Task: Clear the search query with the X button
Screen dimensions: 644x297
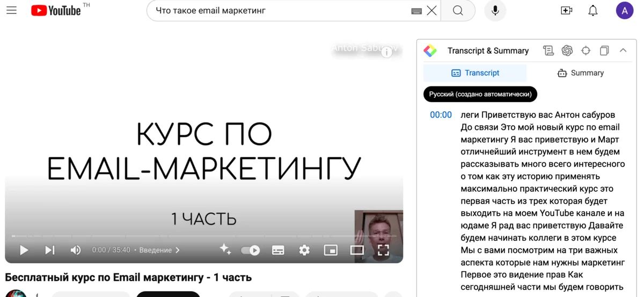Action: 431,11
